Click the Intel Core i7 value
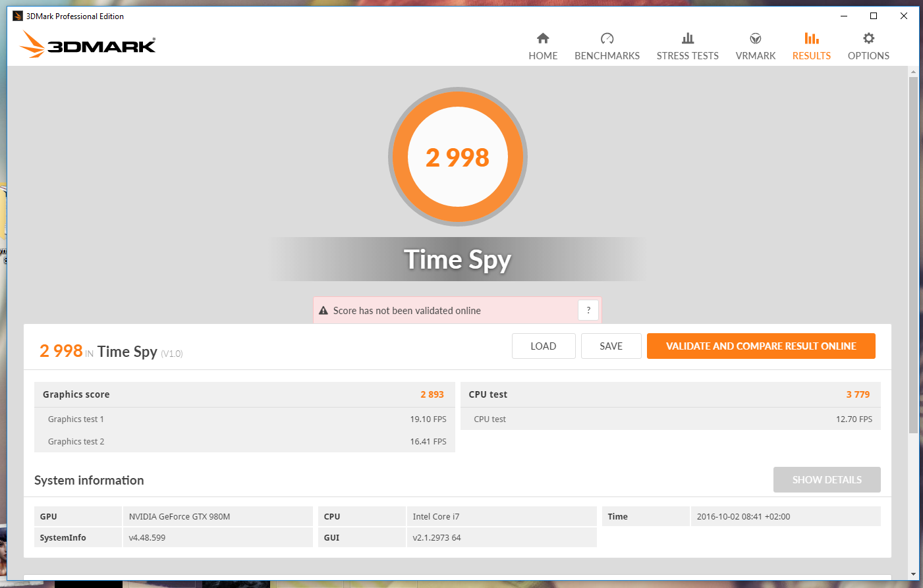 (x=436, y=517)
